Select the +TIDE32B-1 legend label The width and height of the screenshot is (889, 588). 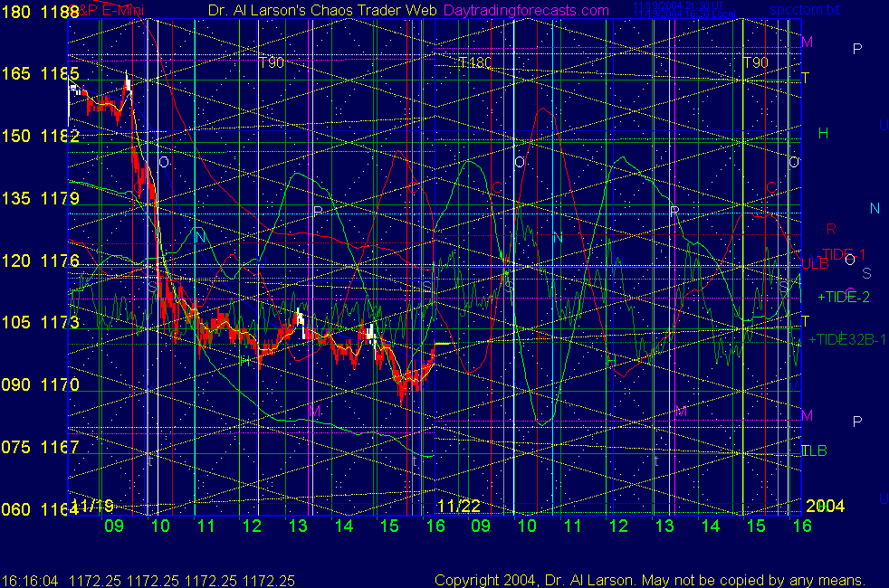[846, 339]
